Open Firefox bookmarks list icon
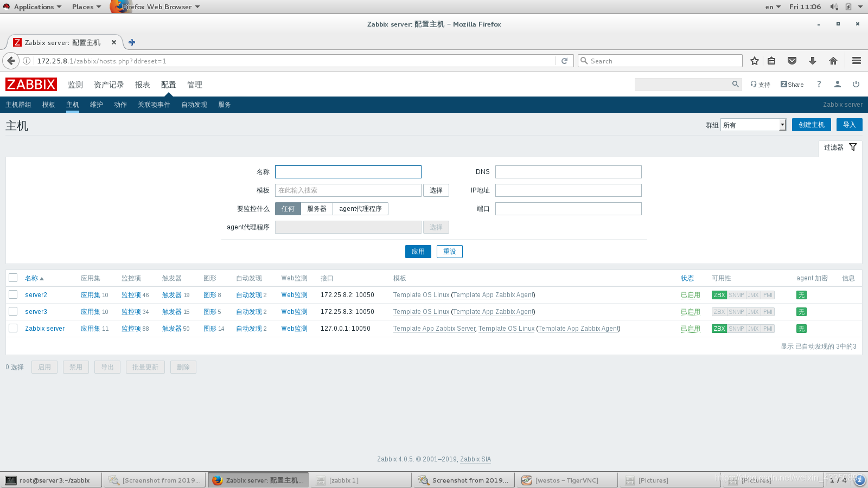 tap(771, 61)
